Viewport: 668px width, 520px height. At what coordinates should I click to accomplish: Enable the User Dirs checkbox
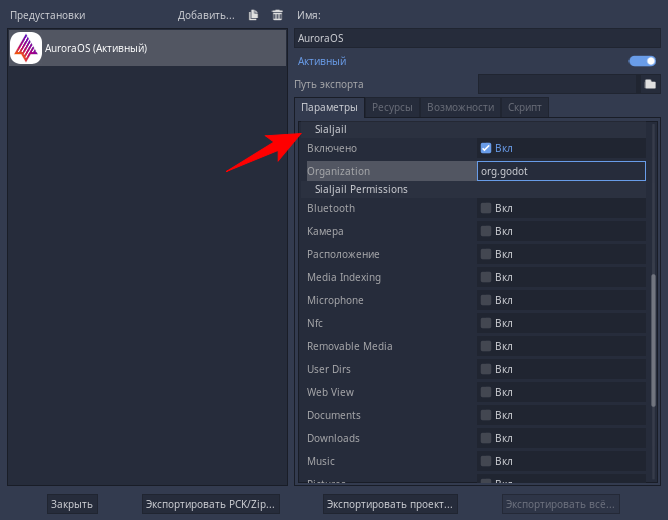pyautogui.click(x=486, y=369)
